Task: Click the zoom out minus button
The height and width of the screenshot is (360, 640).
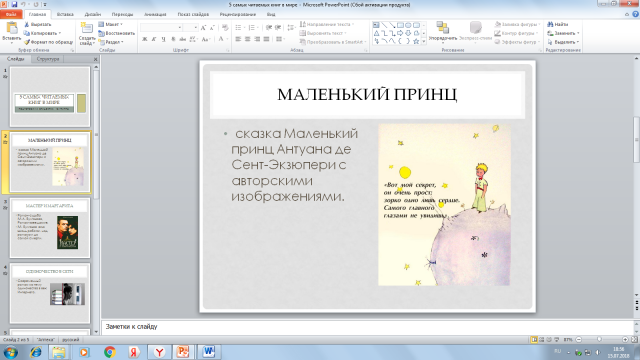Action: 578,340
